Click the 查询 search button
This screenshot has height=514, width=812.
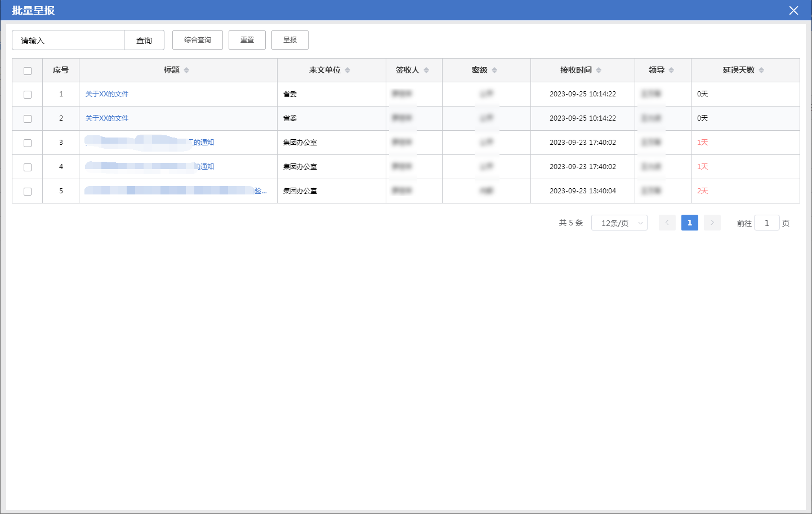click(144, 41)
